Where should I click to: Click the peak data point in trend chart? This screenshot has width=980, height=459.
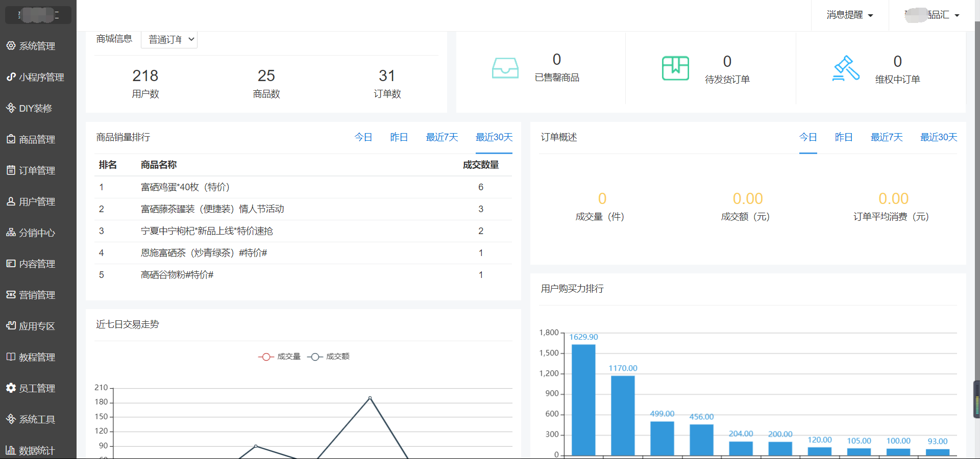click(x=370, y=398)
